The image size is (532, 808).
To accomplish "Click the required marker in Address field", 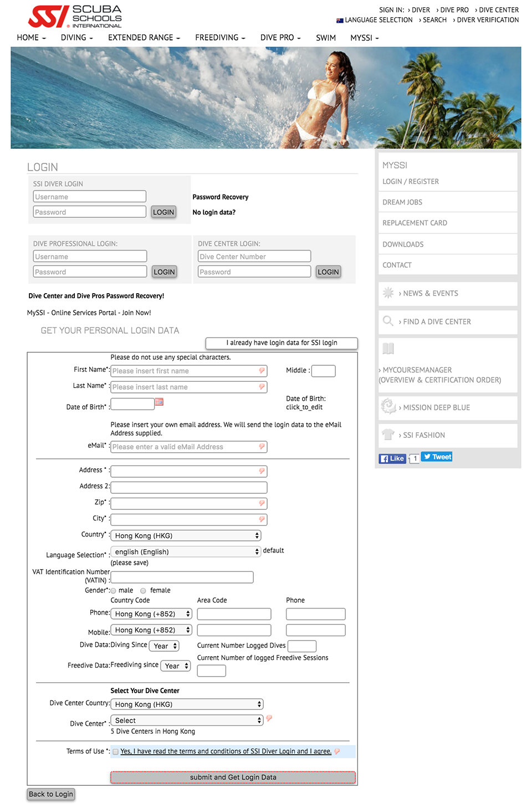I will tap(262, 471).
